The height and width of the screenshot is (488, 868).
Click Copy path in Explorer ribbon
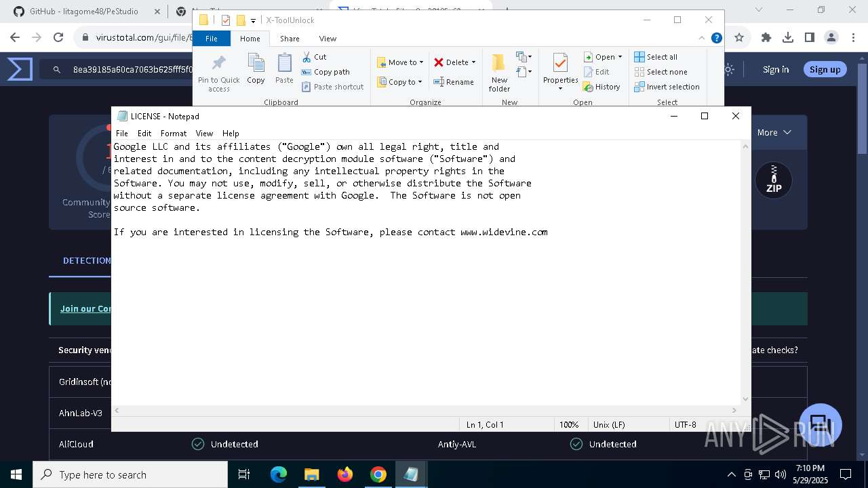325,72
